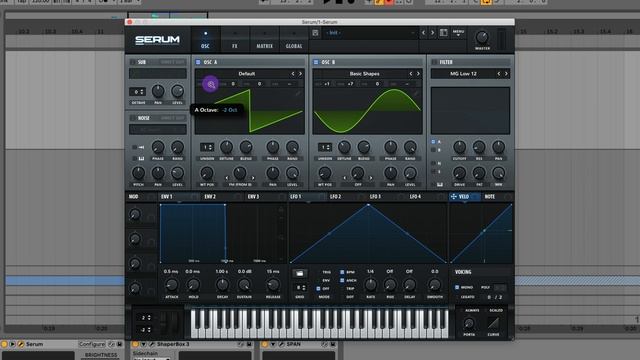Unfold the Serum device triangle button
This screenshot has width=640, height=360.
(x=13, y=344)
